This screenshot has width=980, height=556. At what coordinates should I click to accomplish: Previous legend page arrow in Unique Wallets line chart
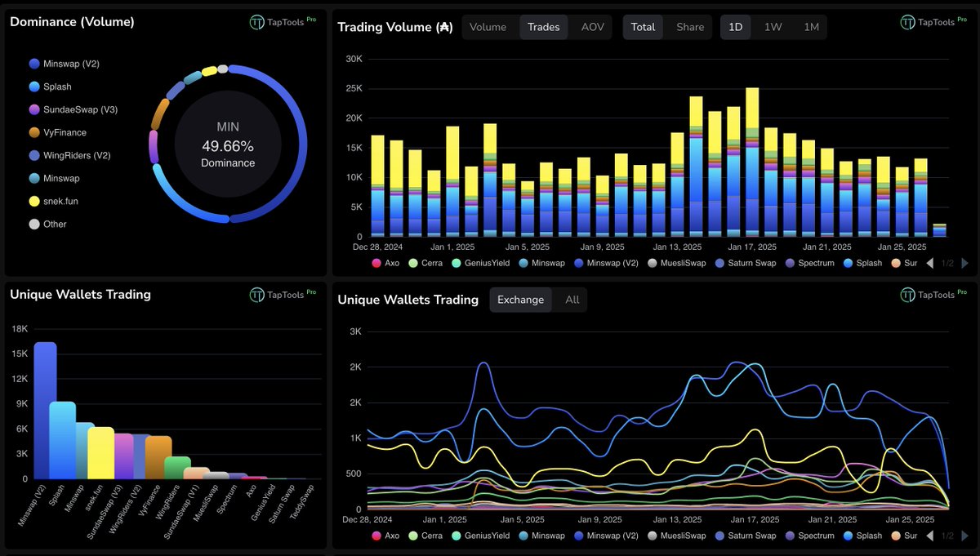click(x=930, y=536)
